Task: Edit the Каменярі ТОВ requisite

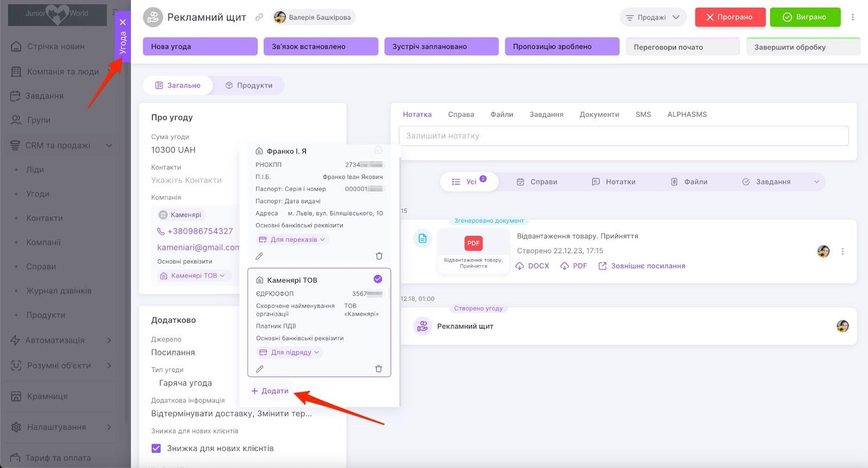Action: [x=260, y=369]
